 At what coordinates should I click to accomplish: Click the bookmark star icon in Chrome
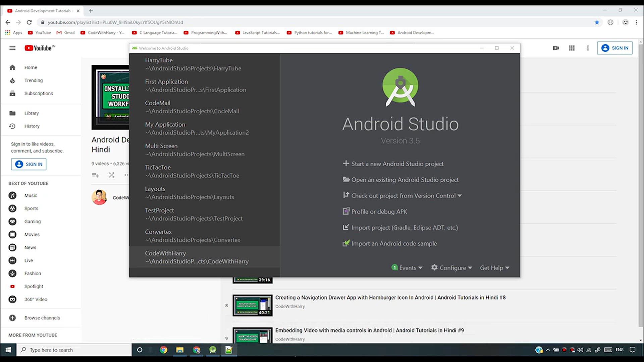(597, 22)
